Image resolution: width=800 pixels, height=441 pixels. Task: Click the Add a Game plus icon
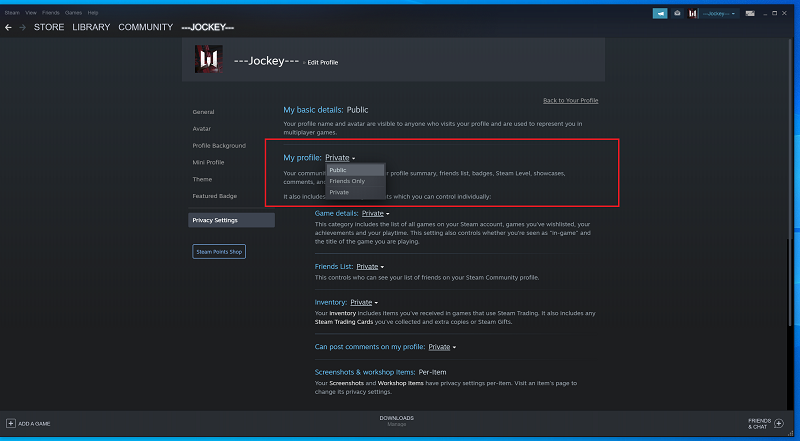coord(11,423)
